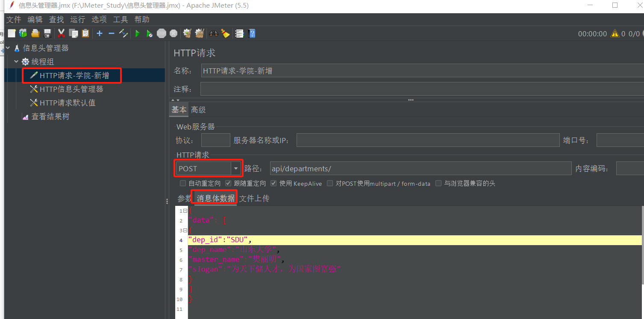Image resolution: width=644 pixels, height=319 pixels.
Task: Select the 线程组 tree item
Action: [42, 61]
